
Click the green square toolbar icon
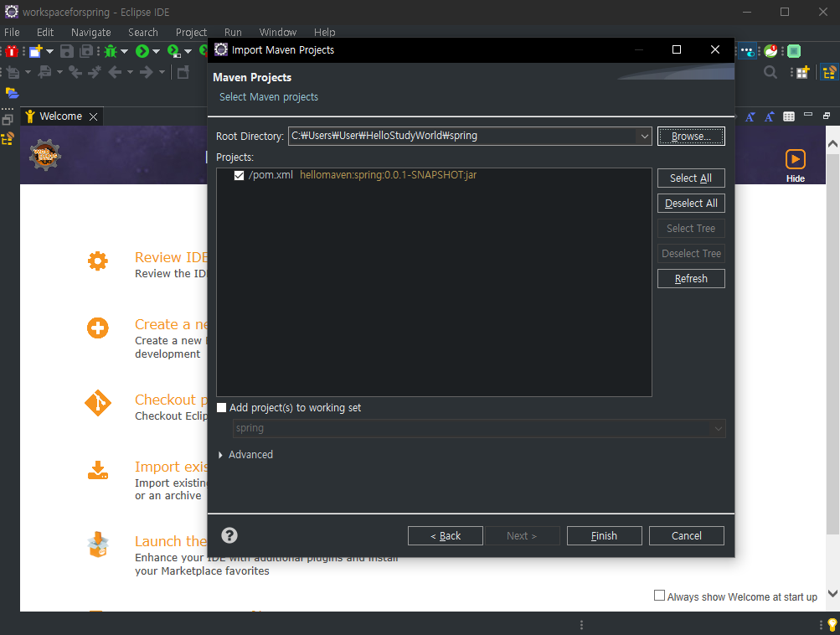[x=794, y=51]
